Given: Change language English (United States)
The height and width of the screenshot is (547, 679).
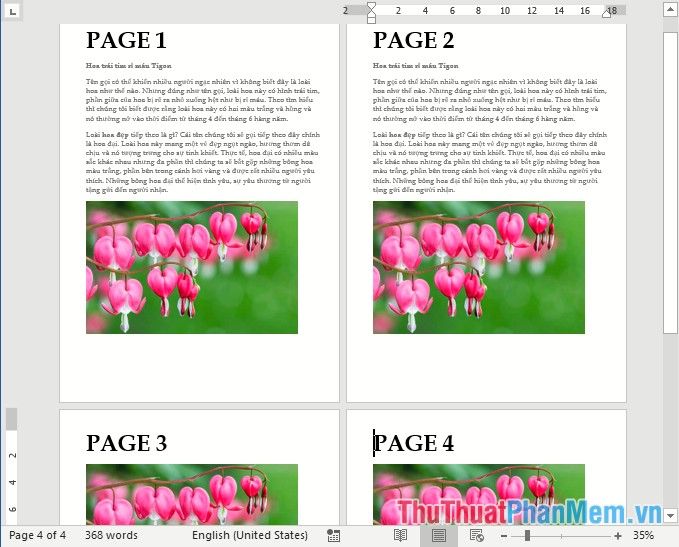Looking at the screenshot, I should click(250, 536).
